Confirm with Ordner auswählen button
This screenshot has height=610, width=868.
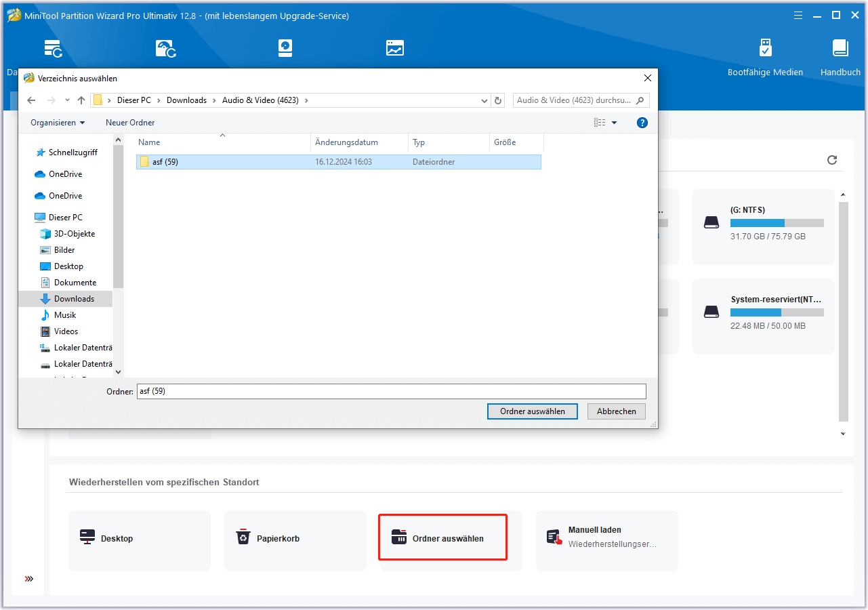(x=532, y=411)
